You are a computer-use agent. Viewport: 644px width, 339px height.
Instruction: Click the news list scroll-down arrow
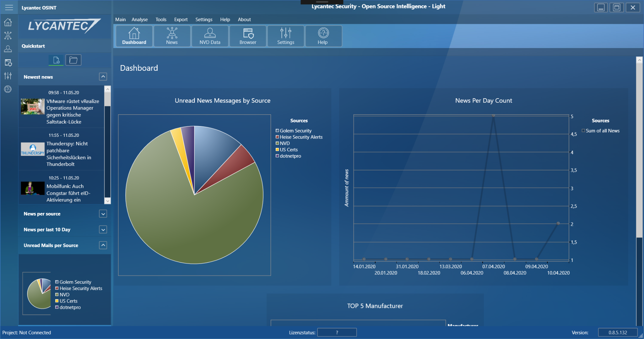[x=108, y=201]
